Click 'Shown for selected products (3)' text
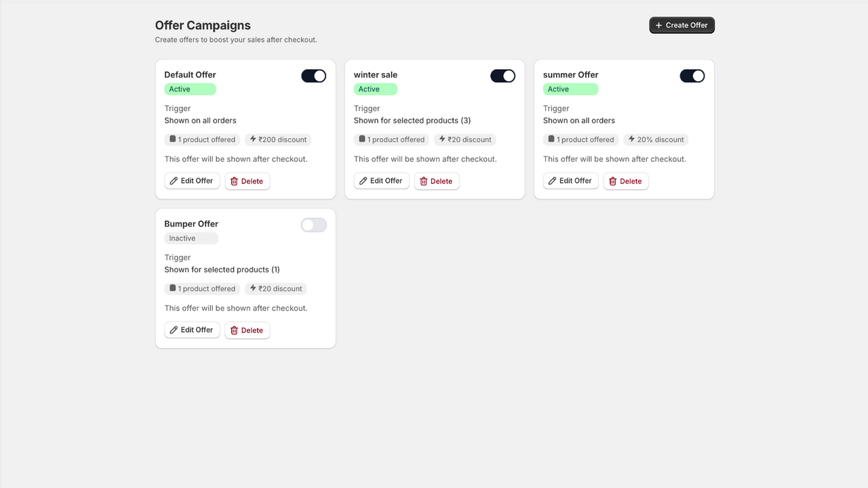The height and width of the screenshot is (488, 868). pyautogui.click(x=412, y=121)
